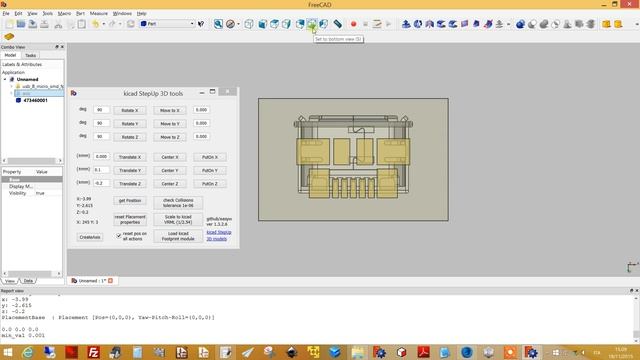The image size is (640, 360).
Task: Click the Scale to kicad VRML button
Action: point(178,220)
